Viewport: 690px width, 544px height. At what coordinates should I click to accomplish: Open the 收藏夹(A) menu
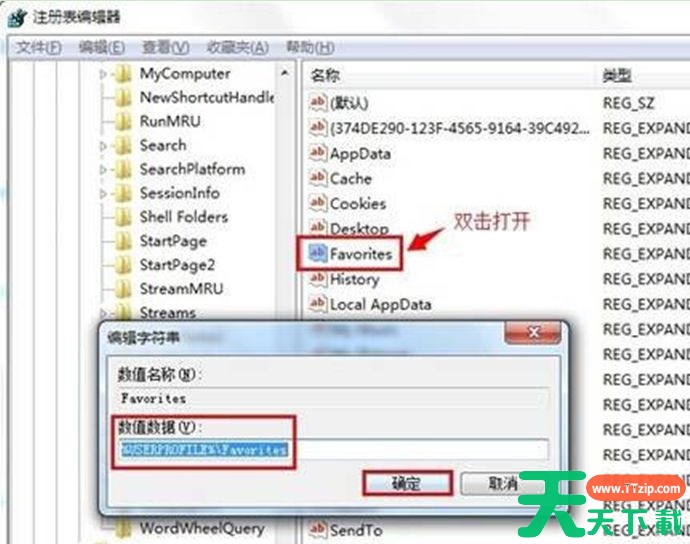238,47
